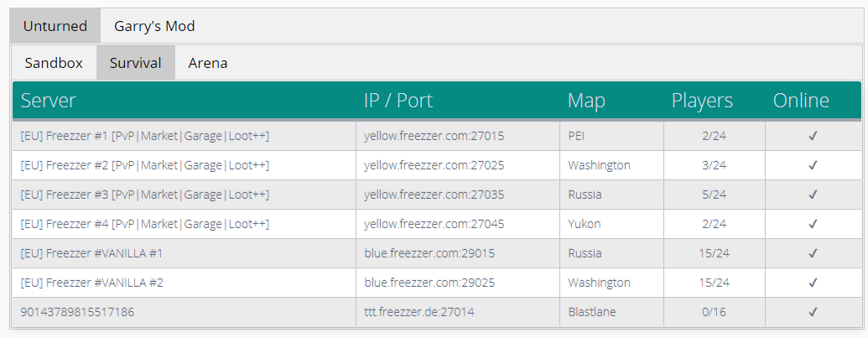Click address blue.freezzer.com:29015
The width and height of the screenshot is (868, 338).
click(428, 253)
